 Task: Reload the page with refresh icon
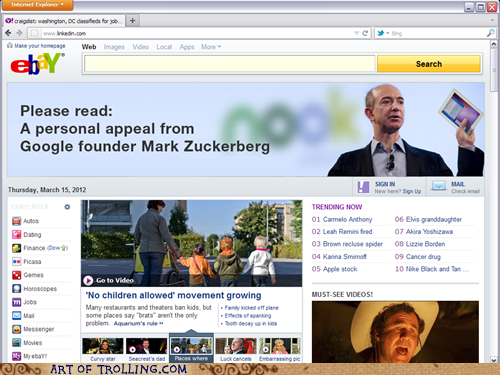pyautogui.click(x=365, y=33)
